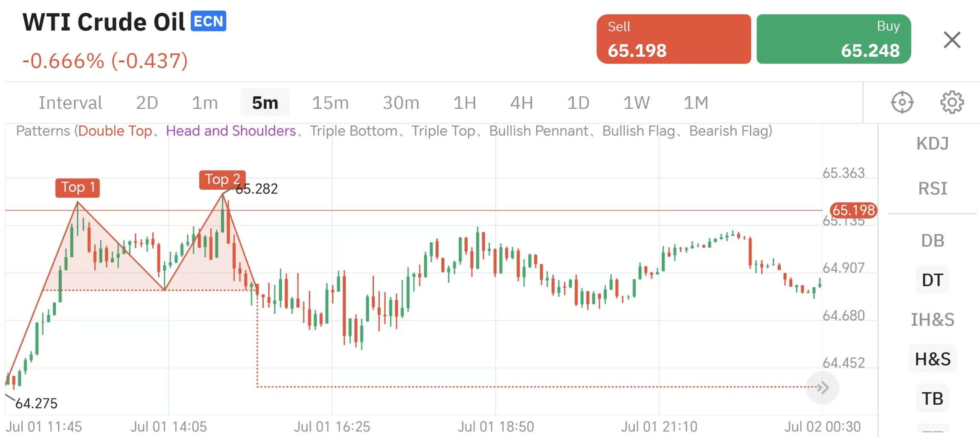Disable the DT double top pattern
Image resolution: width=980 pixels, height=437 pixels.
pos(932,280)
